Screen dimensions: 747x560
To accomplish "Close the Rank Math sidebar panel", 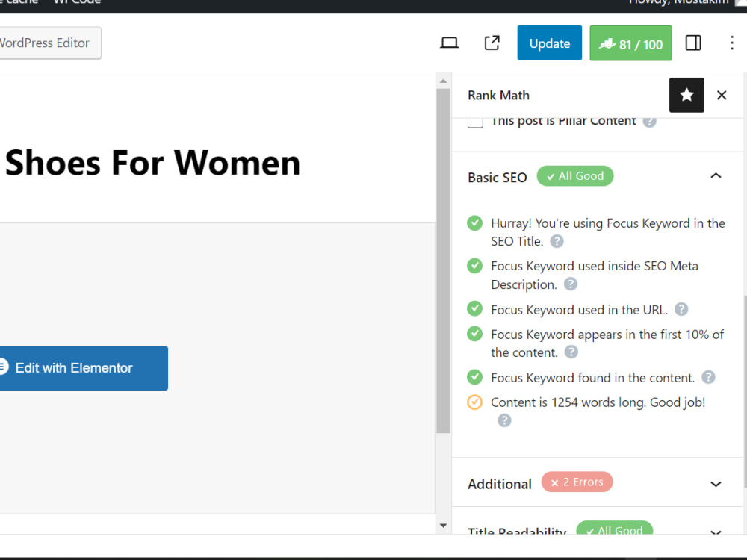I will pos(722,95).
